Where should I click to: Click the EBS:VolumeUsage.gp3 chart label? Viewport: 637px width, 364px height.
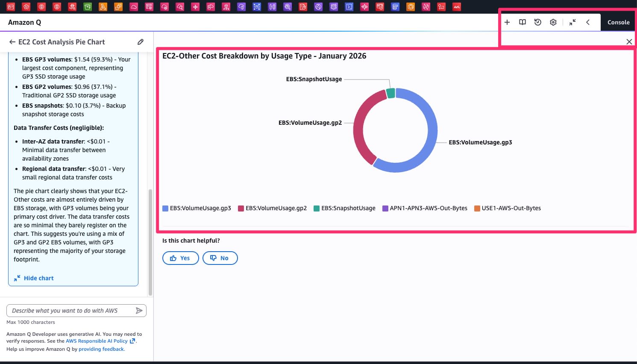tap(480, 142)
